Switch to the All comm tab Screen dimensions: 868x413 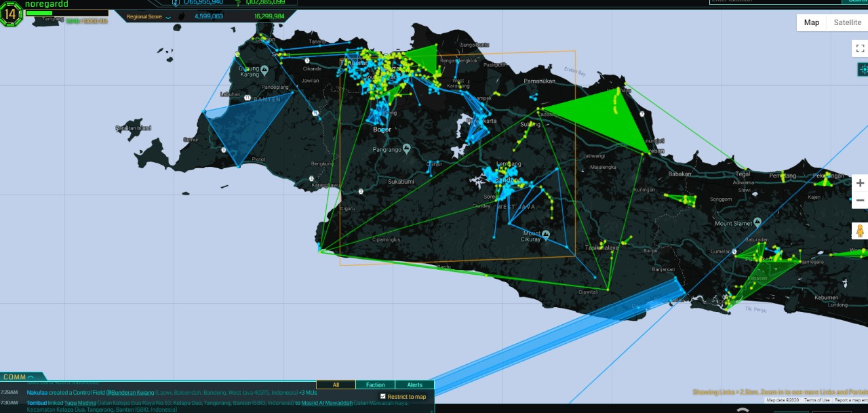click(336, 385)
